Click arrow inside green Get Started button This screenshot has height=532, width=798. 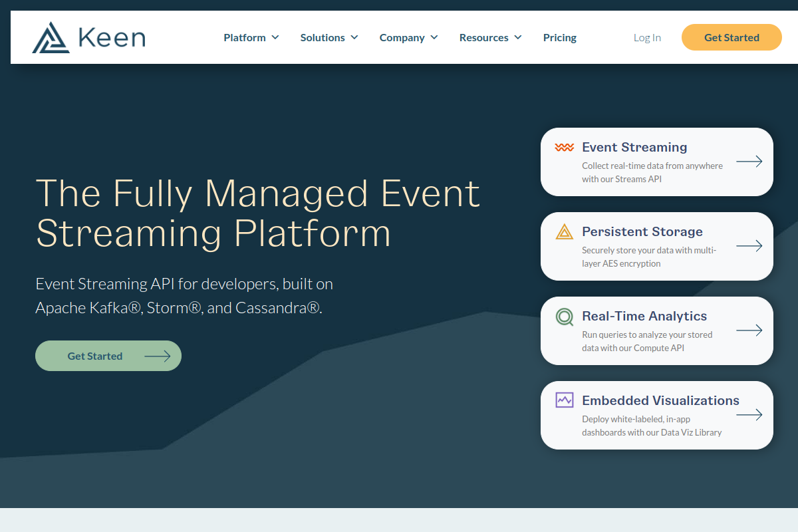(x=158, y=356)
